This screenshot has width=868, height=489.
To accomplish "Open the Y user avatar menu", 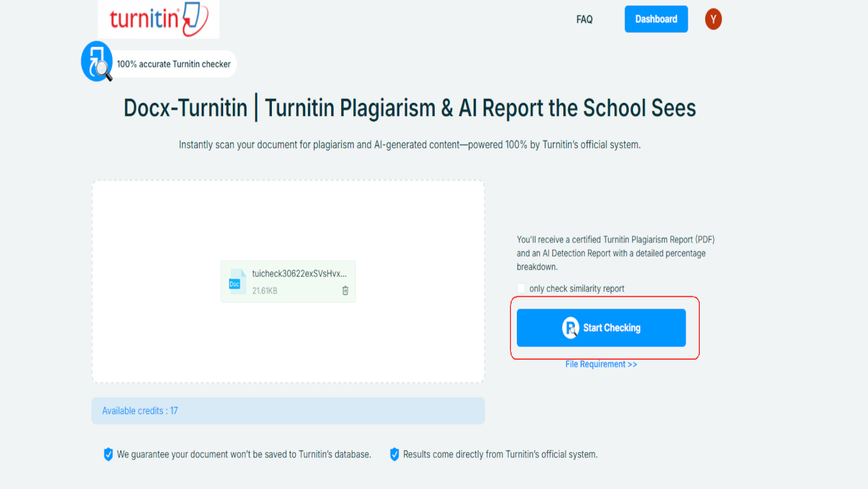I will (x=713, y=19).
